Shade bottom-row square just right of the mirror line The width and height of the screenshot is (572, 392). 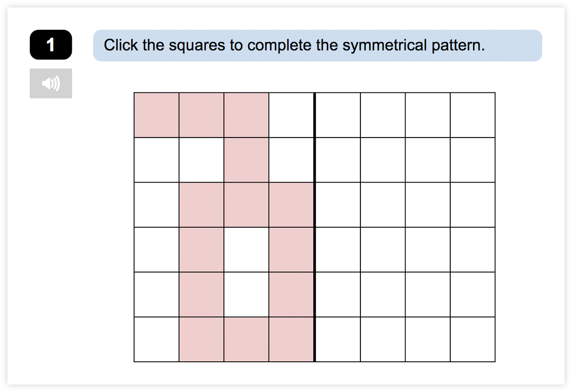pyautogui.click(x=338, y=339)
